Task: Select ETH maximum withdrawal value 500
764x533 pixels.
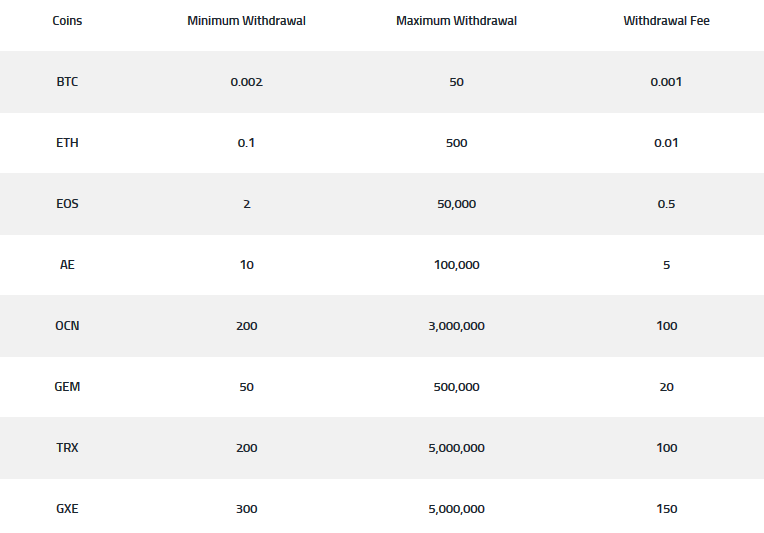Action: (x=457, y=143)
